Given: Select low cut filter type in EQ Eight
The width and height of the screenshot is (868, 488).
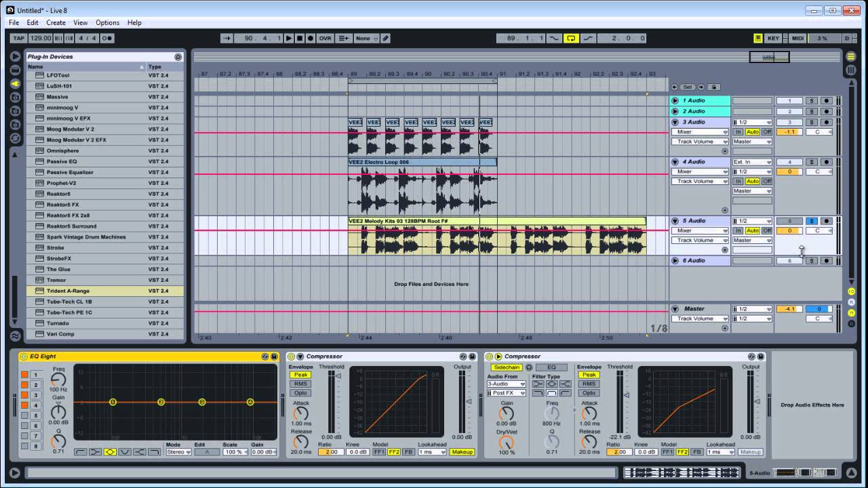Looking at the screenshot, I should (x=81, y=452).
